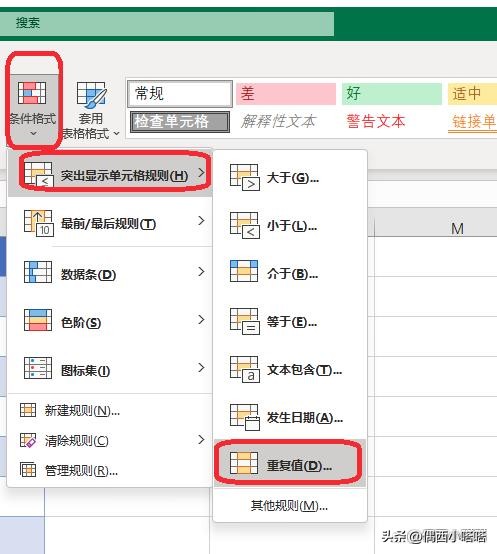Image resolution: width=497 pixels, height=554 pixels.
Task: Choose 新建规则(N)... menu entry
Action: (110, 410)
